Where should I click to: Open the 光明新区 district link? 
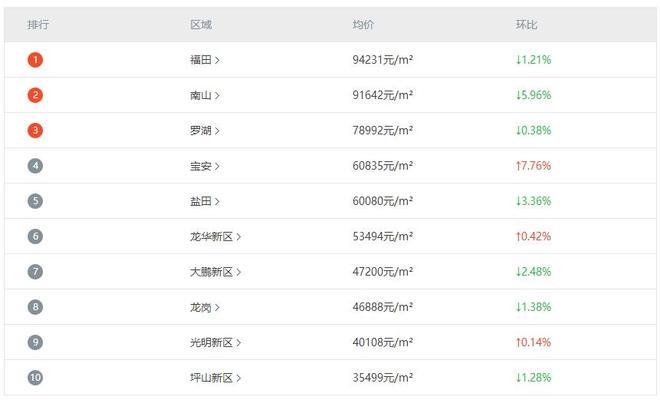pyautogui.click(x=215, y=343)
